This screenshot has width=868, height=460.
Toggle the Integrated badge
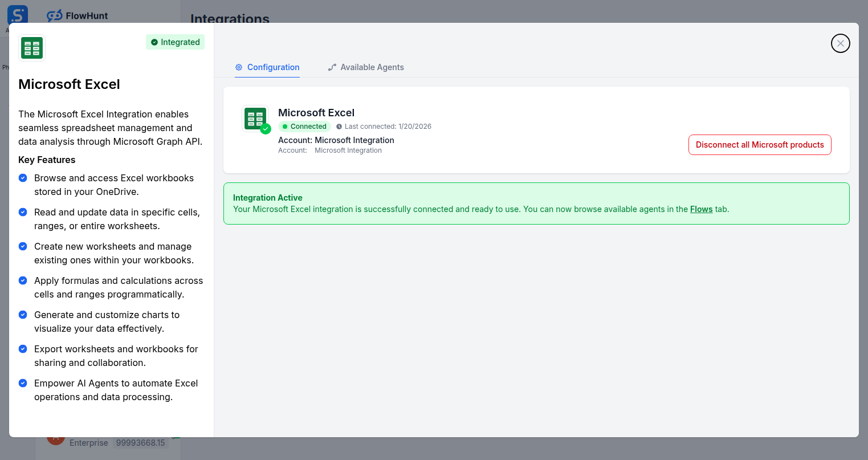click(x=175, y=42)
